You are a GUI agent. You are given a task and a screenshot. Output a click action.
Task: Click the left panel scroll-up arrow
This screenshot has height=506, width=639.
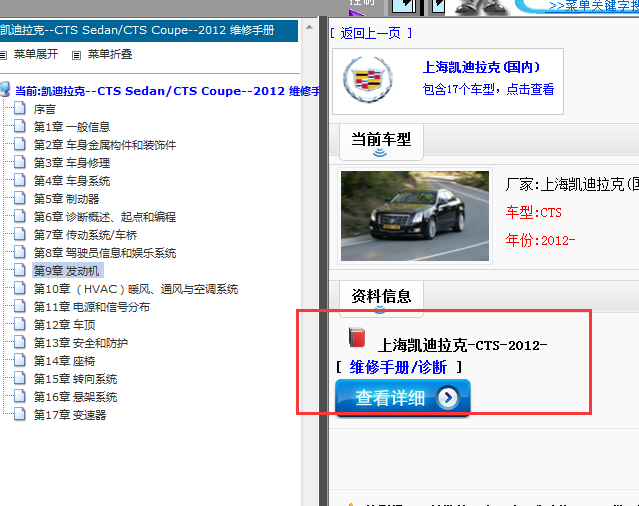pos(309,28)
